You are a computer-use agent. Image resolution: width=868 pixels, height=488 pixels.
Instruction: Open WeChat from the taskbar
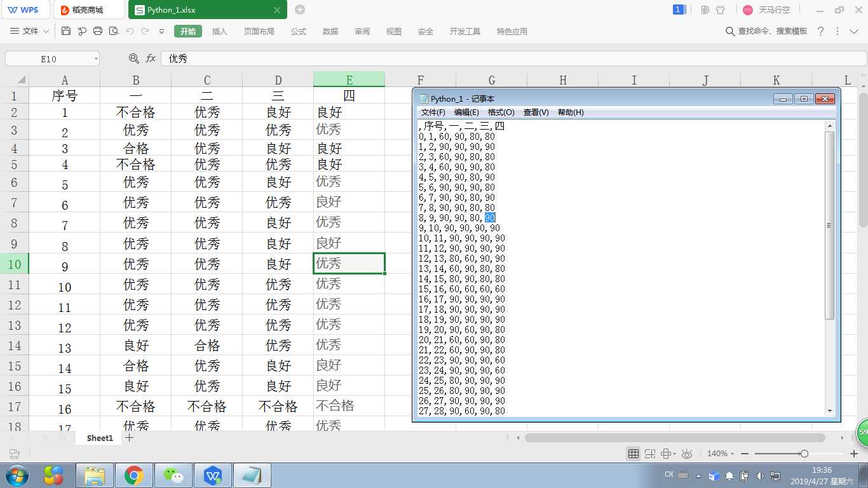click(173, 475)
